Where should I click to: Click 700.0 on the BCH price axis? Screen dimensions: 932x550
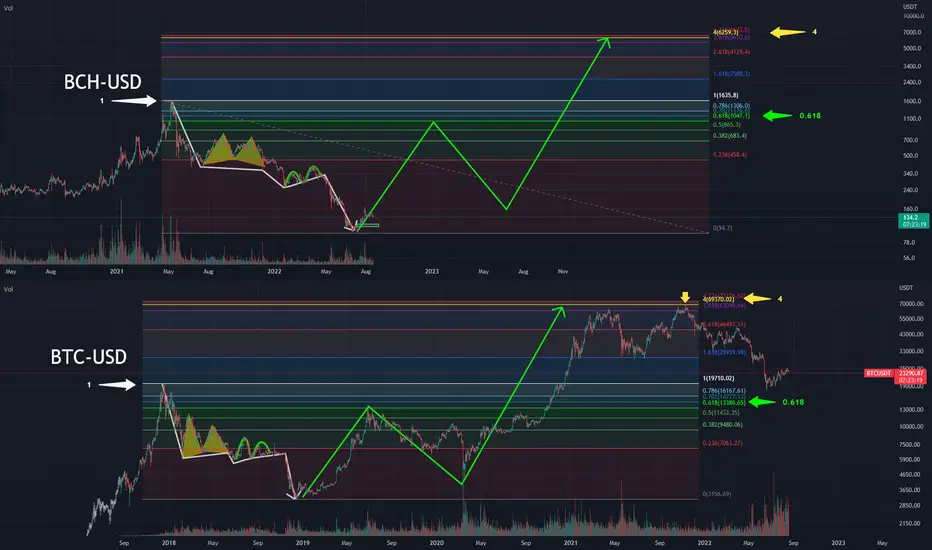911,140
